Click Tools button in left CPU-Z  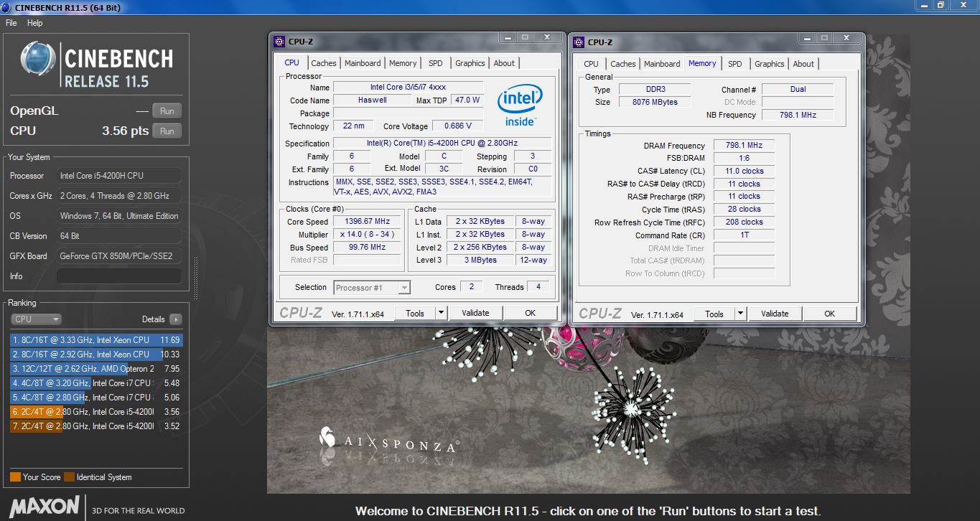415,313
